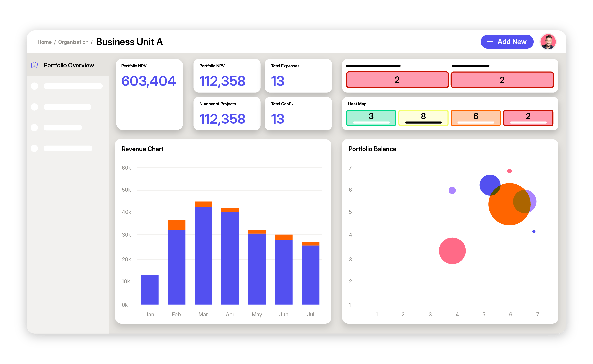
Task: Open the user profile avatar
Action: pyautogui.click(x=548, y=42)
